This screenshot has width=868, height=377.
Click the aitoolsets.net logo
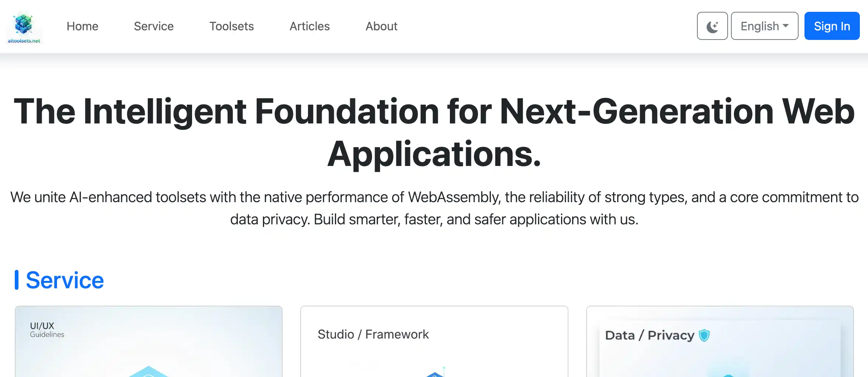pyautogui.click(x=24, y=27)
